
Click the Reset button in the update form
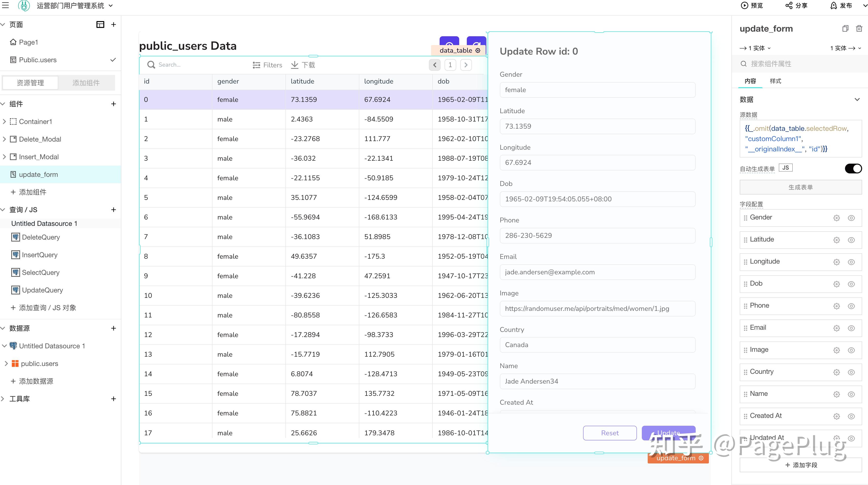tap(610, 433)
